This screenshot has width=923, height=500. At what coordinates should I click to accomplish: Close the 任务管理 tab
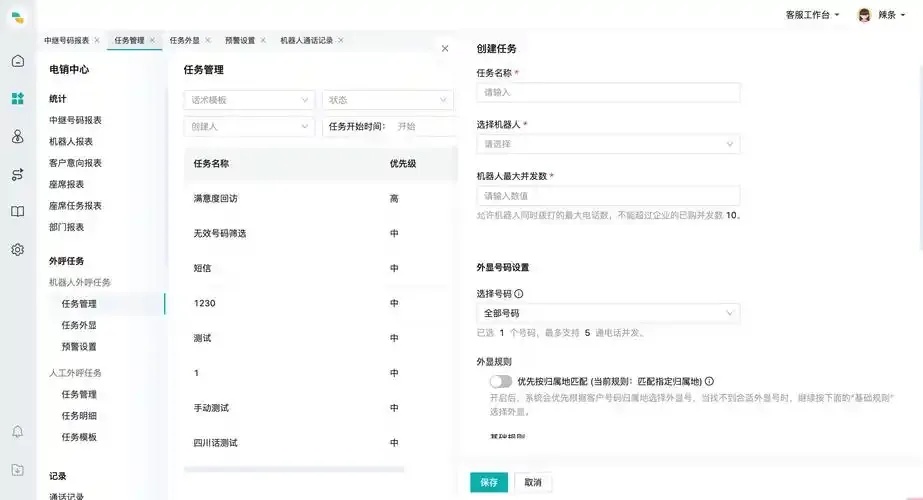(152, 40)
